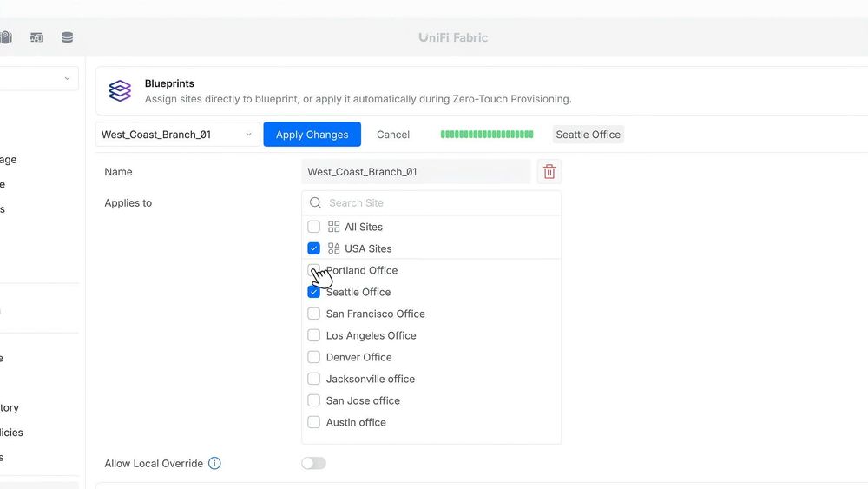Uncheck the USA Sites checkbox
The width and height of the screenshot is (868, 489).
(313, 248)
